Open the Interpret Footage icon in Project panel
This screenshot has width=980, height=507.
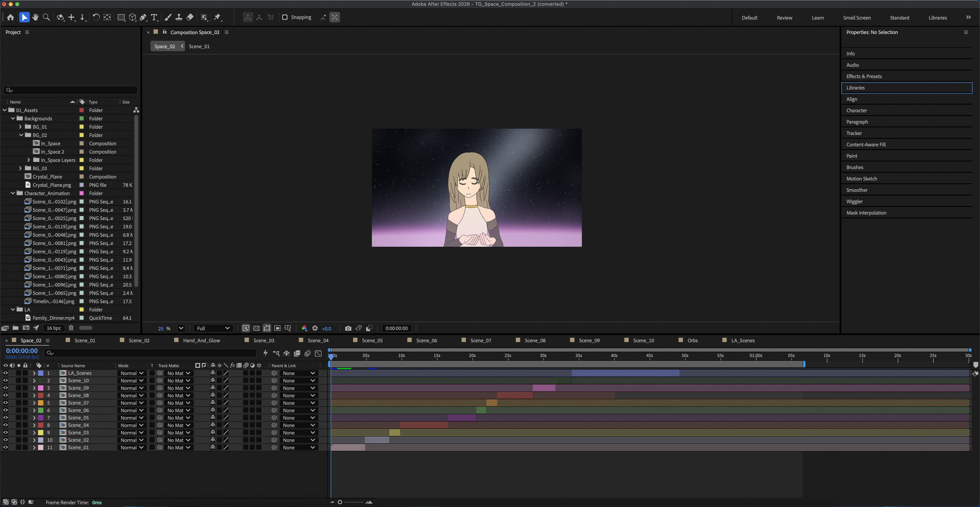coord(5,328)
